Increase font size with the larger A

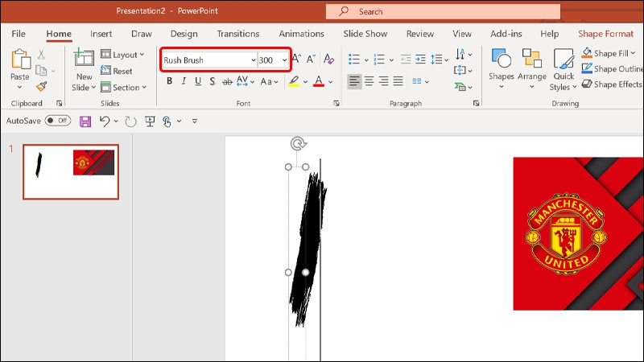click(297, 59)
